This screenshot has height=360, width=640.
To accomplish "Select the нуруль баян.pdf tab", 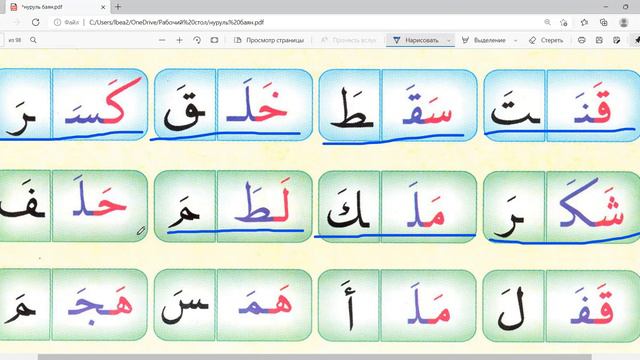I will (x=57, y=7).
